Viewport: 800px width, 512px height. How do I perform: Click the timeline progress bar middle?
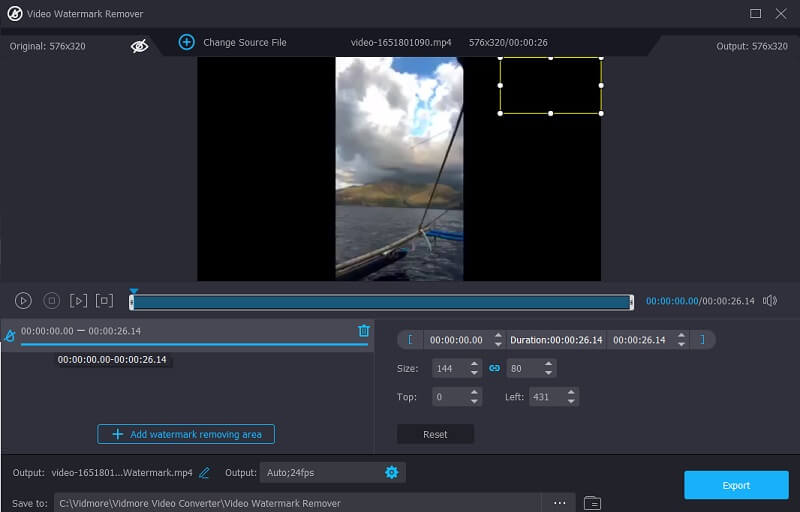(381, 302)
